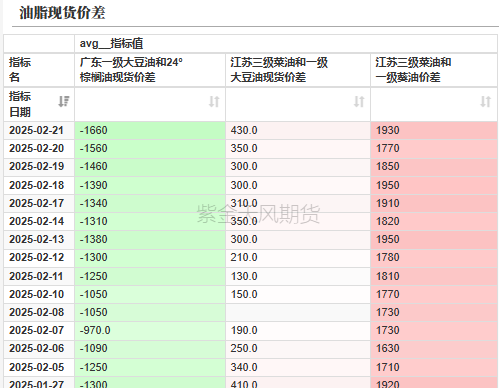
Task: Click the 340.0 value cell
Action: (x=298, y=367)
